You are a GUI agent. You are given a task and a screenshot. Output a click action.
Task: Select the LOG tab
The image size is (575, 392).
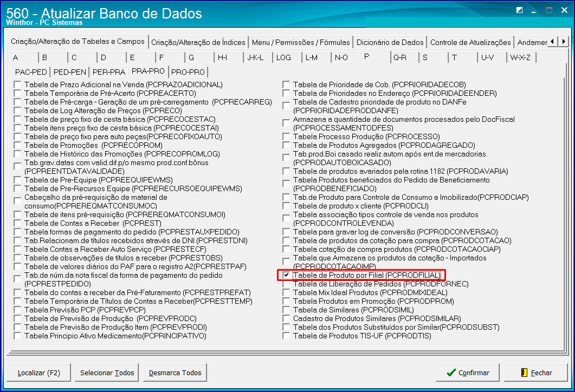(x=288, y=57)
